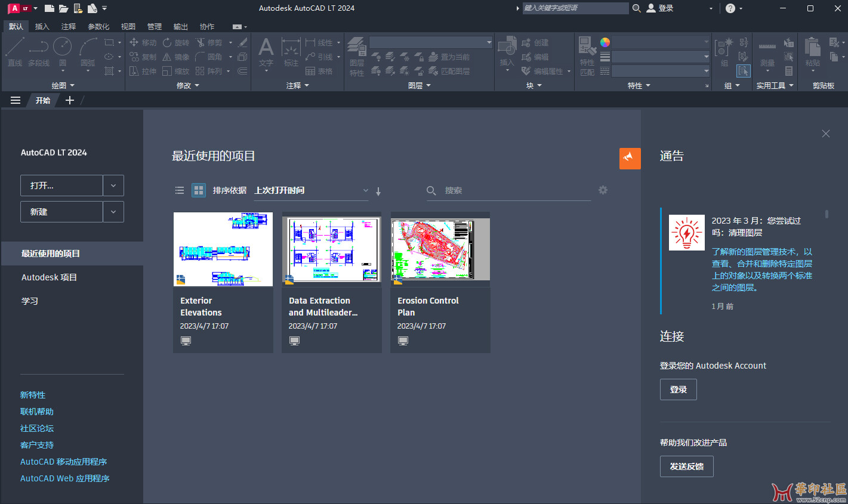Switch to the 管理 ribbon tab
Viewport: 848px width, 504px height.
point(154,26)
